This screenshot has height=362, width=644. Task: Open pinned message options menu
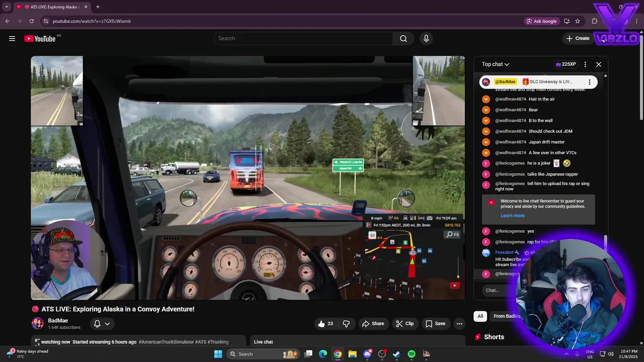click(590, 82)
